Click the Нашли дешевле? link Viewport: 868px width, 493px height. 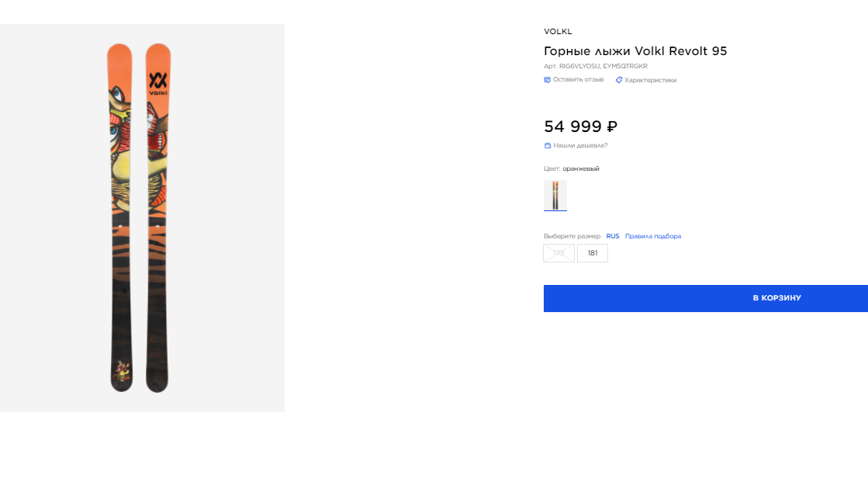point(580,145)
